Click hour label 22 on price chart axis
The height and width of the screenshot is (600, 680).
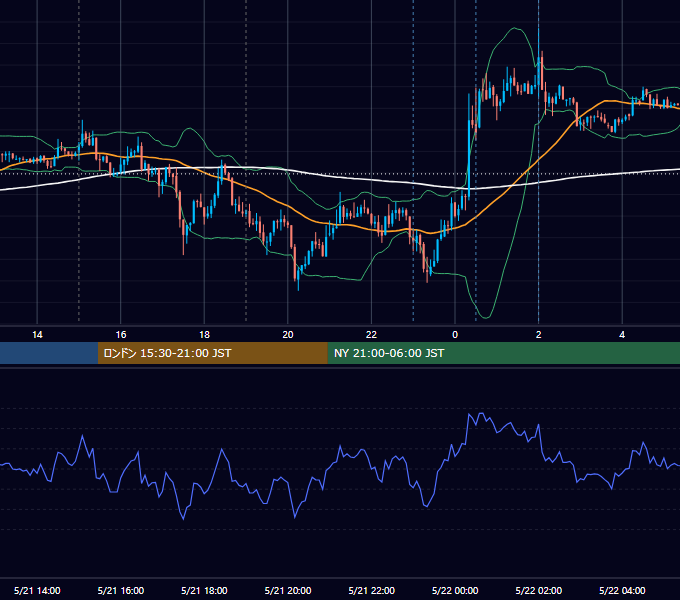(372, 335)
